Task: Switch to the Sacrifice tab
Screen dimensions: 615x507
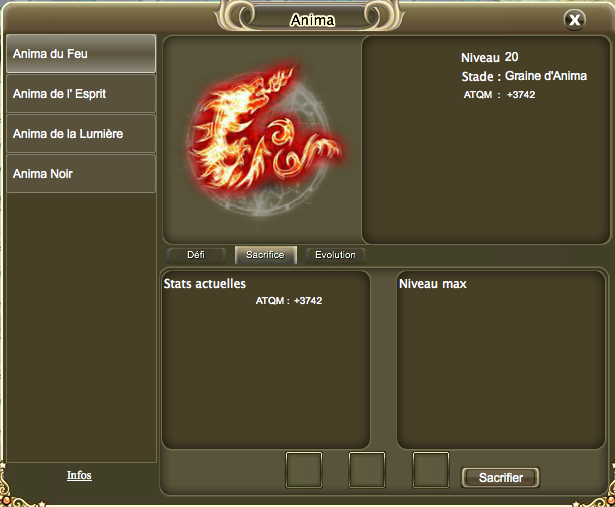Action: [266, 255]
